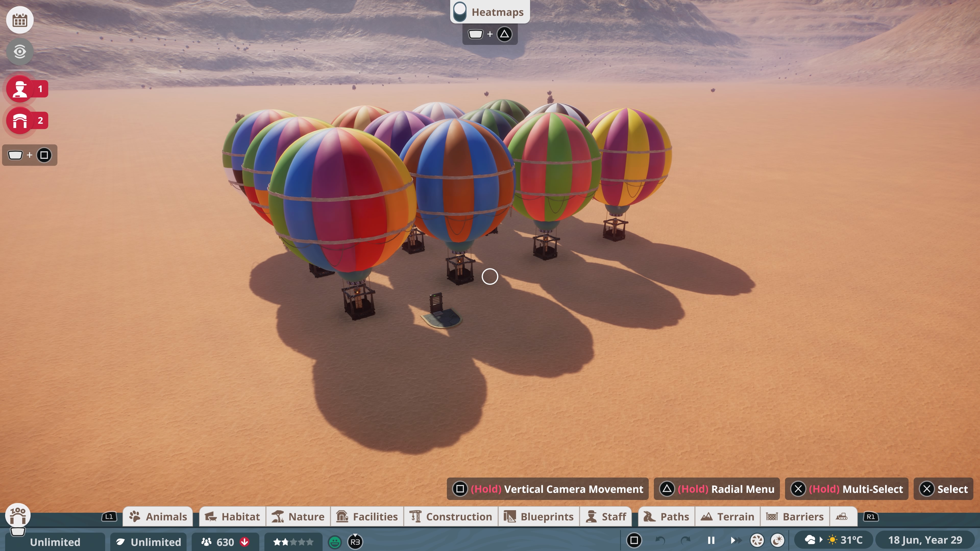The width and height of the screenshot is (980, 551).
Task: Open the Construction tab
Action: tap(451, 516)
